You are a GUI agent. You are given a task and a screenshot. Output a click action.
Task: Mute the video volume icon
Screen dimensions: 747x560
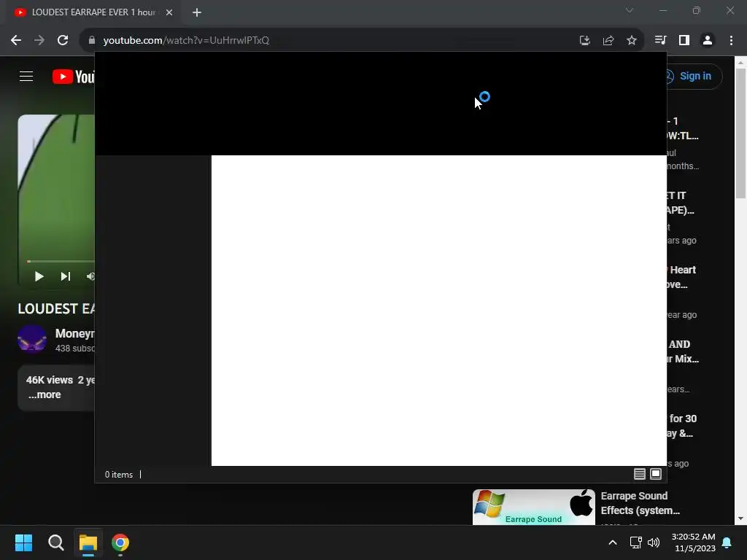(90, 276)
